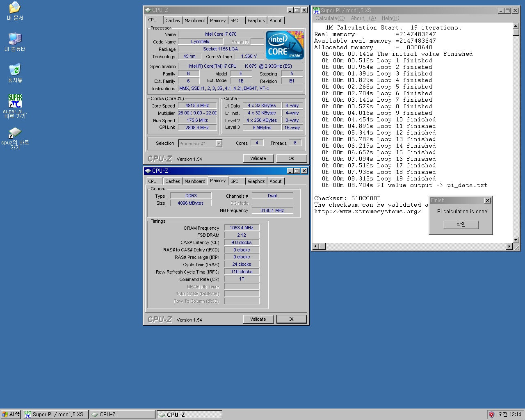Click the Bus Speed value '175.6 MHz'
Image resolution: width=525 pixels, height=420 pixels.
pos(197,120)
